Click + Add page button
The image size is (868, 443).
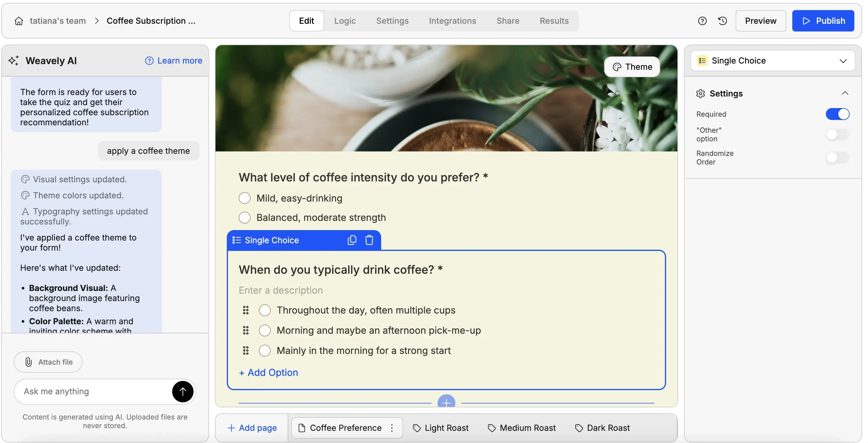coord(252,428)
